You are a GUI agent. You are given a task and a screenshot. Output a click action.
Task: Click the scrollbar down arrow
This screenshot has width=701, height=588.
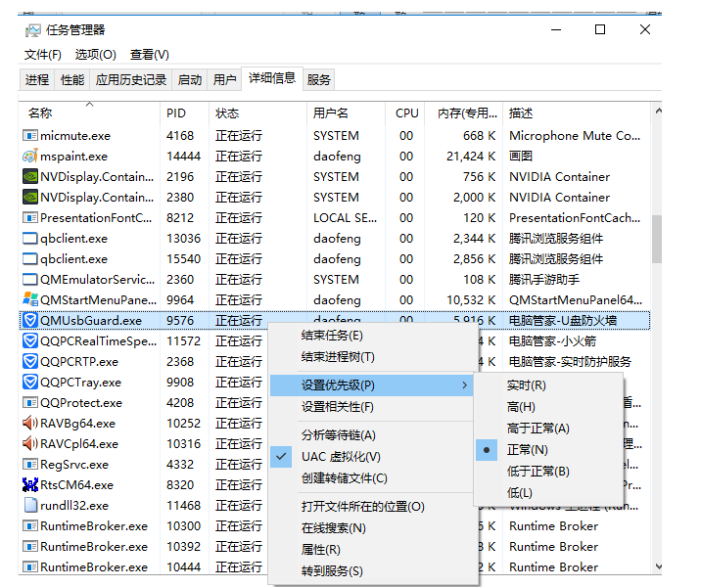[x=658, y=566]
